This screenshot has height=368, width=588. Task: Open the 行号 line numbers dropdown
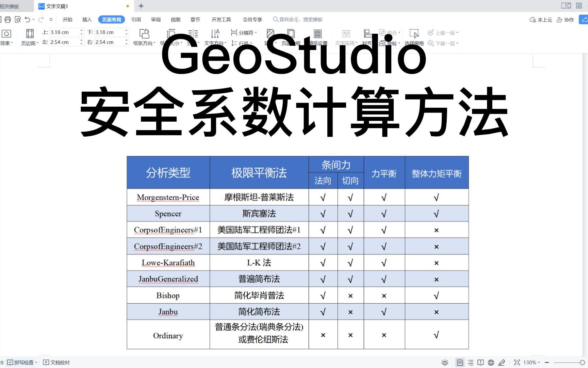[242, 43]
